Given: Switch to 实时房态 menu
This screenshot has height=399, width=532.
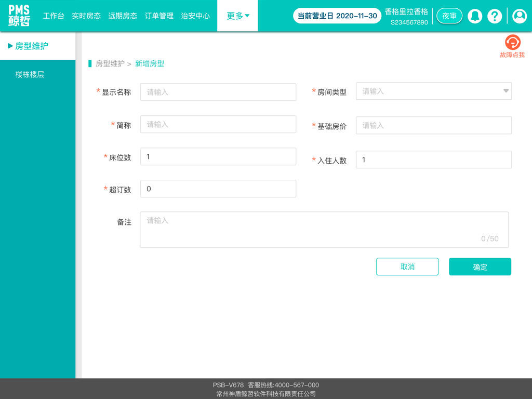Looking at the screenshot, I should point(86,16).
